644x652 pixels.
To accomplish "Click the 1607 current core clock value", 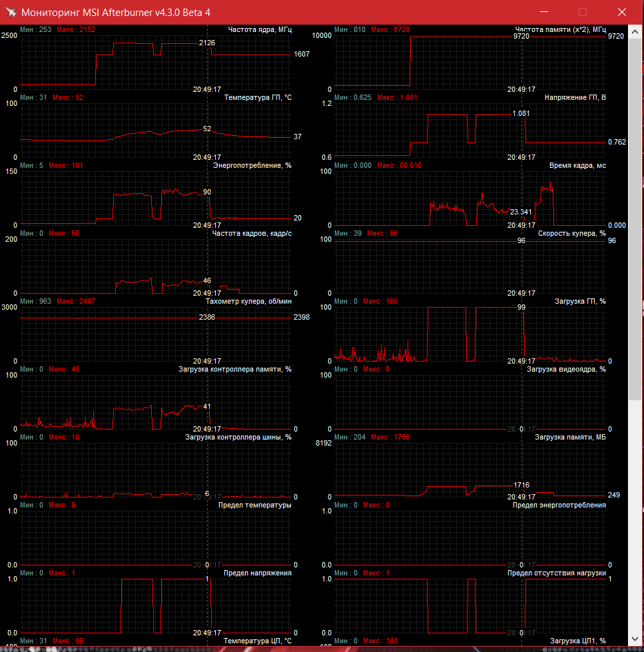I will pyautogui.click(x=302, y=54).
